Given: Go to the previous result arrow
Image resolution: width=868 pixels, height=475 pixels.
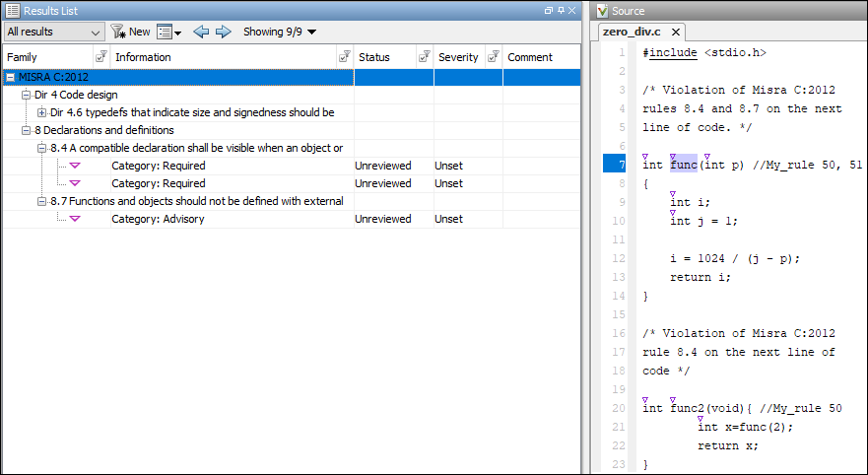Looking at the screenshot, I should point(201,32).
